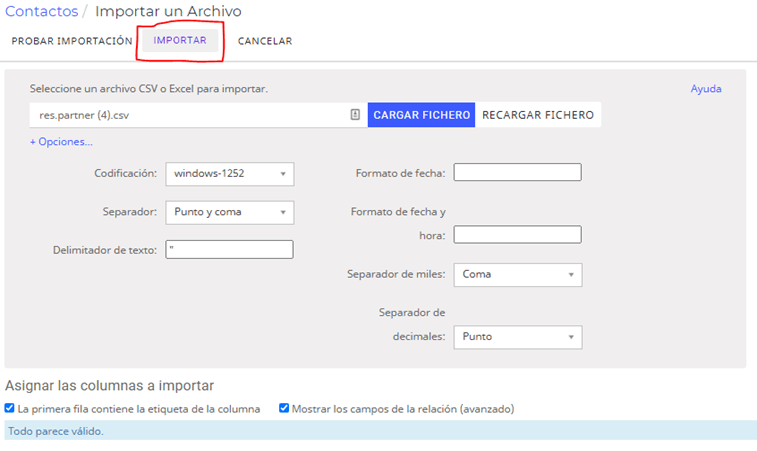Click the 'Importar un Archivo' breadcrumb title
This screenshot has width=757, height=451.
[x=168, y=11]
